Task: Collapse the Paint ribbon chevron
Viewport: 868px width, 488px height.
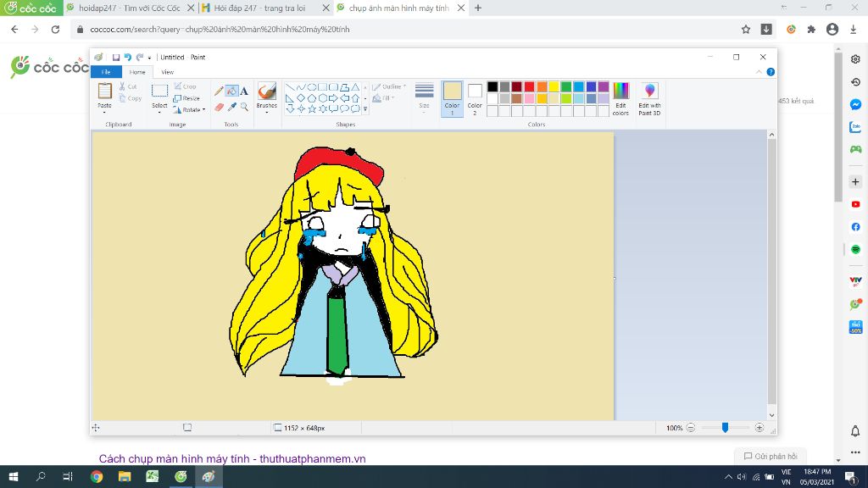Action: click(759, 72)
